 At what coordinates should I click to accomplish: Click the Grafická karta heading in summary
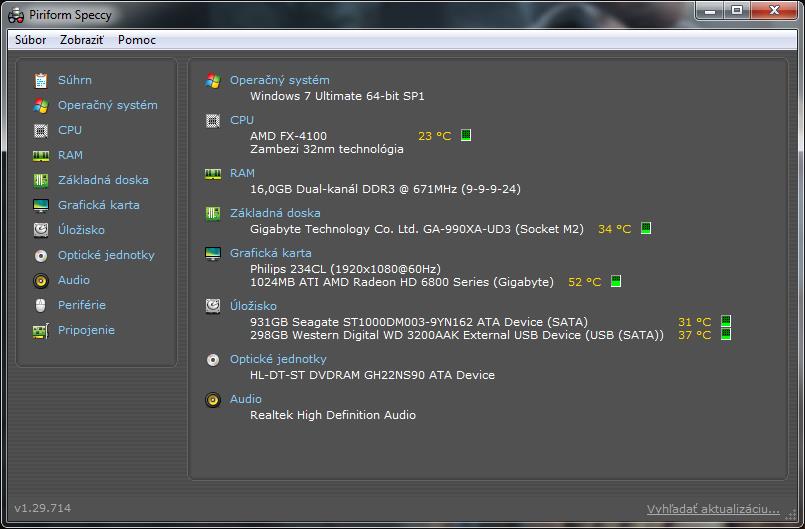271,253
